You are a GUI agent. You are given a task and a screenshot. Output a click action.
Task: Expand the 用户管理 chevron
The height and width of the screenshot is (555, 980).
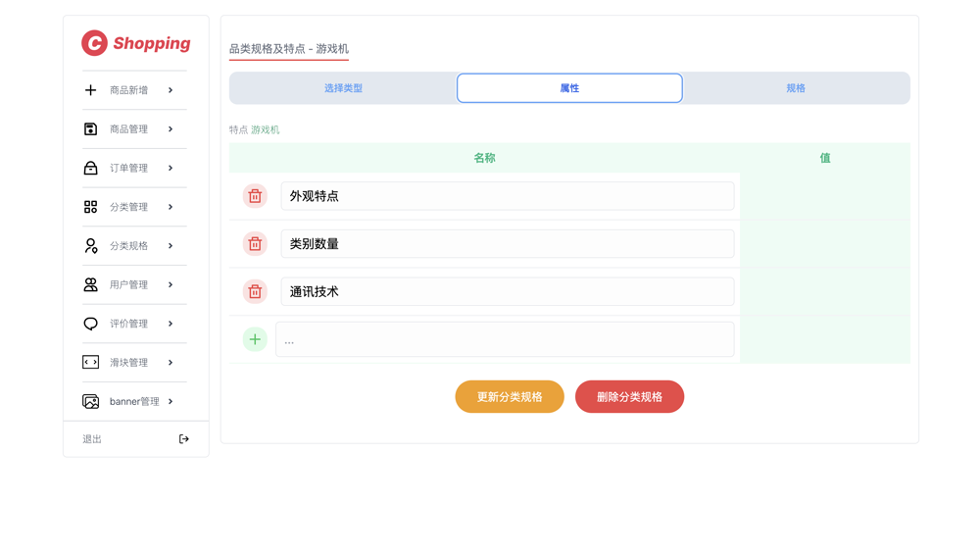point(171,284)
